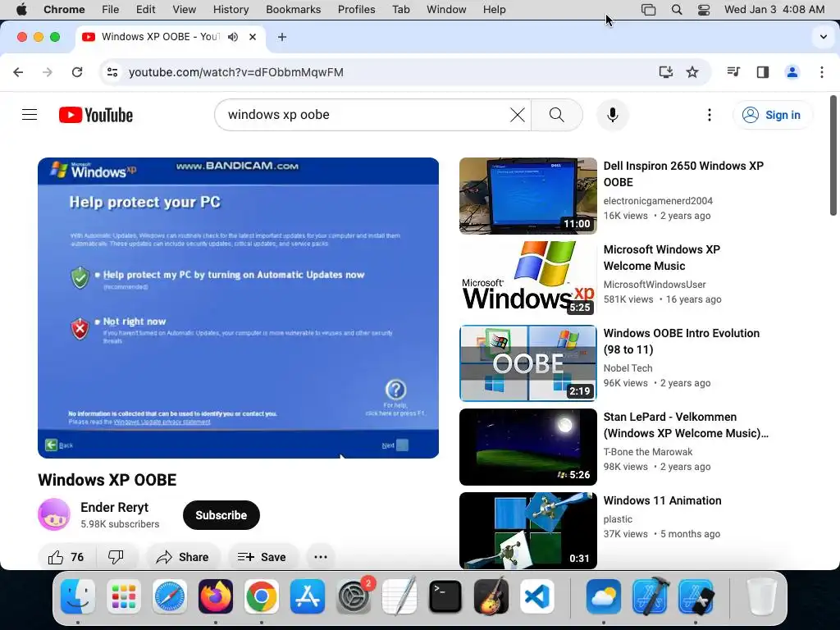Like the video with thumbs up

pyautogui.click(x=66, y=557)
